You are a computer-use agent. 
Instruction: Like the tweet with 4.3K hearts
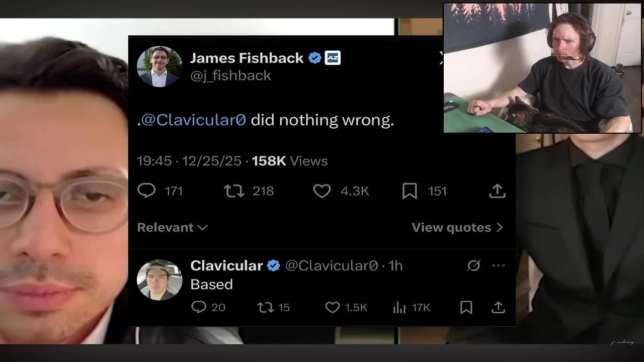(x=322, y=191)
